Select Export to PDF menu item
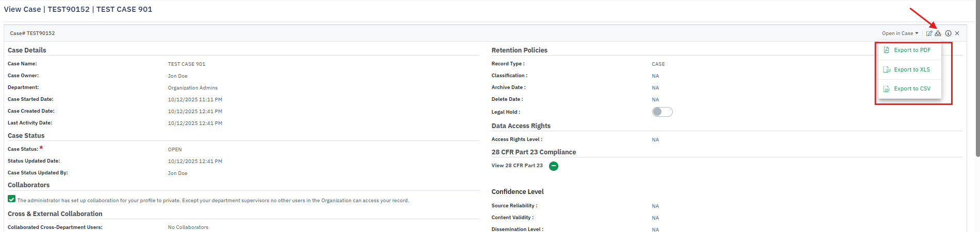 click(x=912, y=50)
